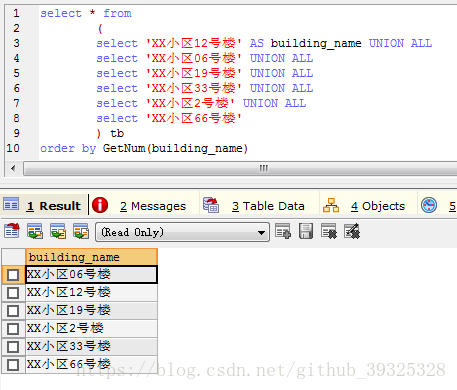Click the alias tb on line 9
This screenshot has width=457, height=390.
(117, 133)
